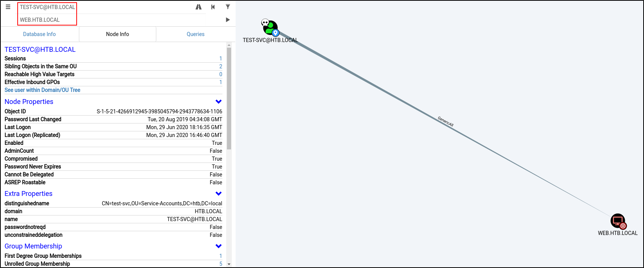Collapse the Group Membership section
The image size is (644, 268).
218,246
